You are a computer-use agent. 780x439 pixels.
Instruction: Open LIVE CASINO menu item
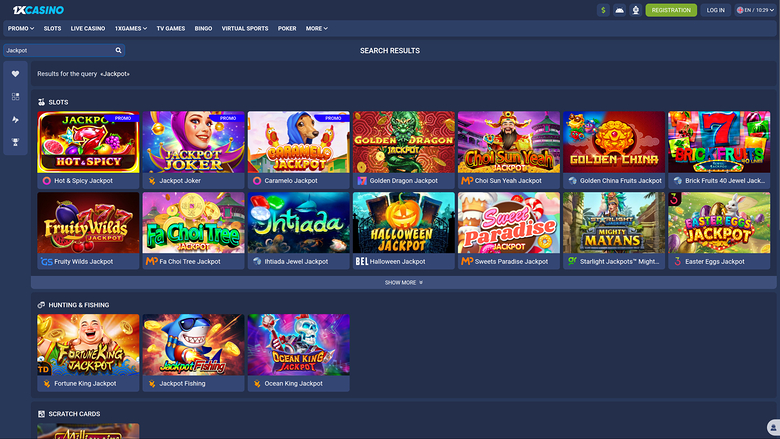click(x=88, y=29)
